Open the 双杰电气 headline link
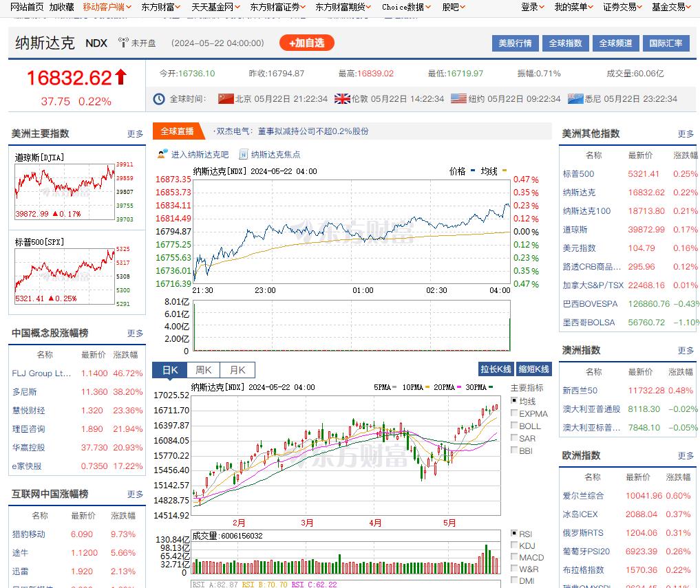700x588 pixels. click(293, 131)
